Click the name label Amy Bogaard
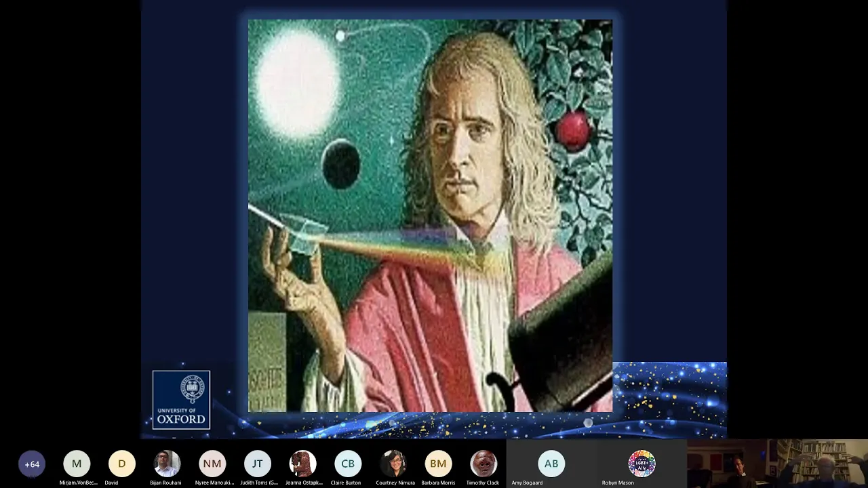This screenshot has width=868, height=488. 527,483
